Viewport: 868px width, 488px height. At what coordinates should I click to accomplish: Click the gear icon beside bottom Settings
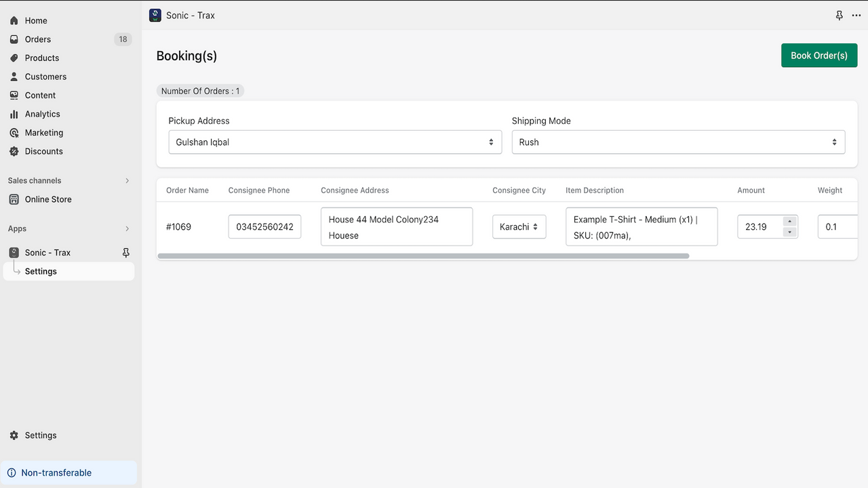14,435
